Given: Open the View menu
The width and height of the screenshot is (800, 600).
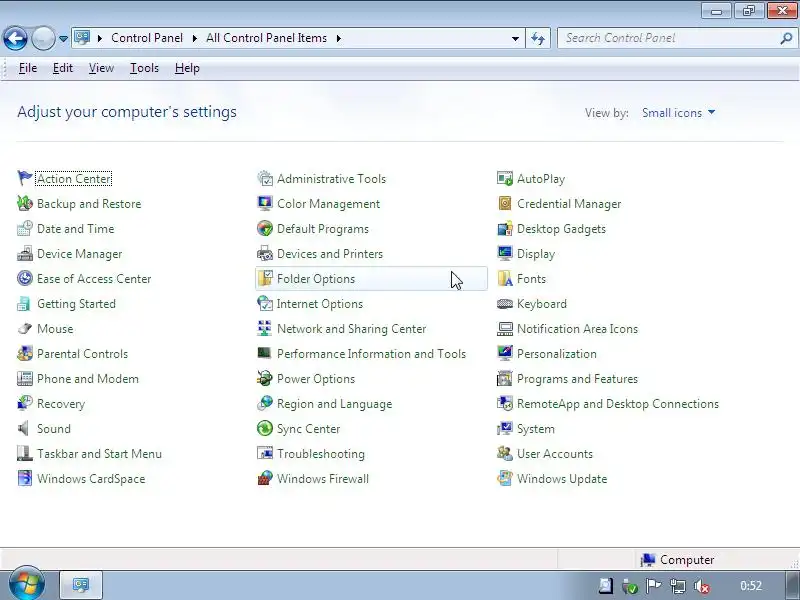Looking at the screenshot, I should coord(101,68).
